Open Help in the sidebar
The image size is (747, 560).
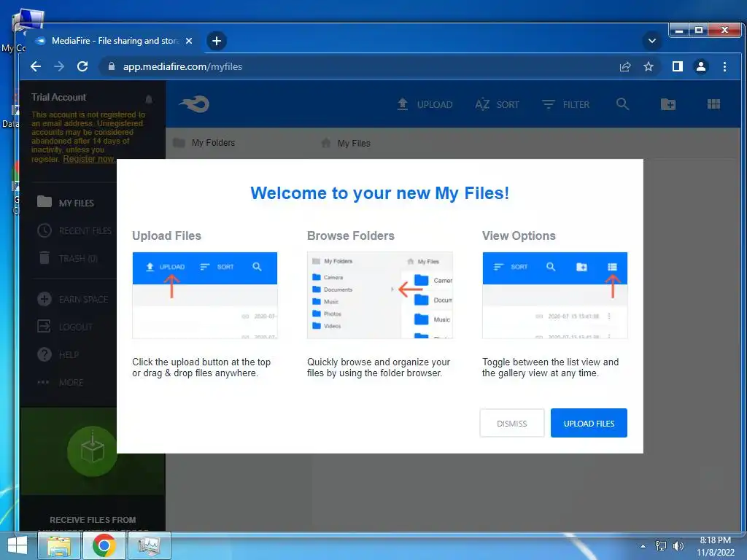tap(58, 354)
